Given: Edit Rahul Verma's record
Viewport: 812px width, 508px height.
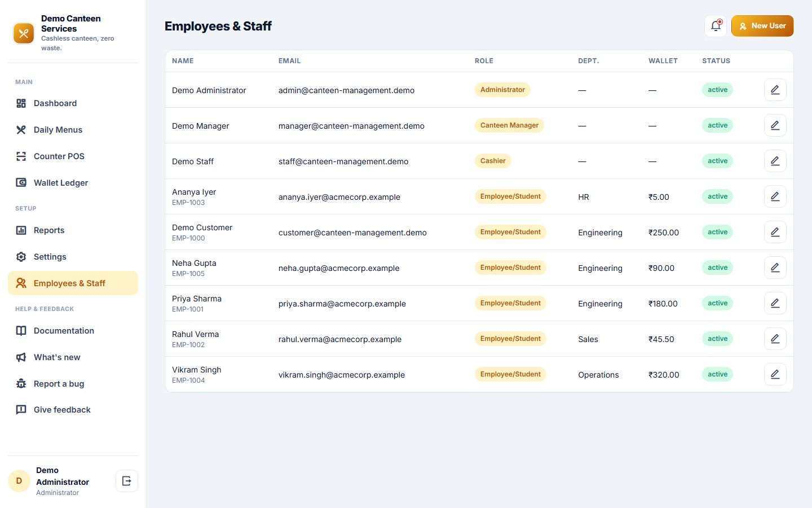Looking at the screenshot, I should [x=775, y=339].
